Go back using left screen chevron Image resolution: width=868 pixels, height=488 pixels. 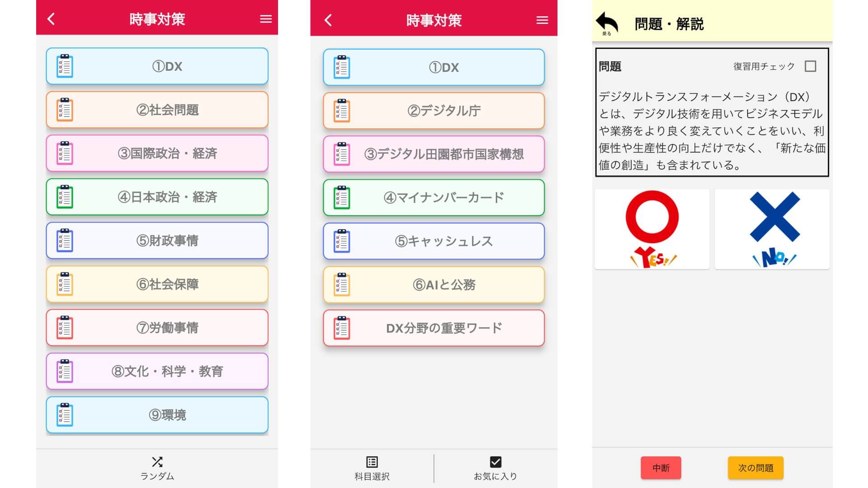(x=51, y=19)
